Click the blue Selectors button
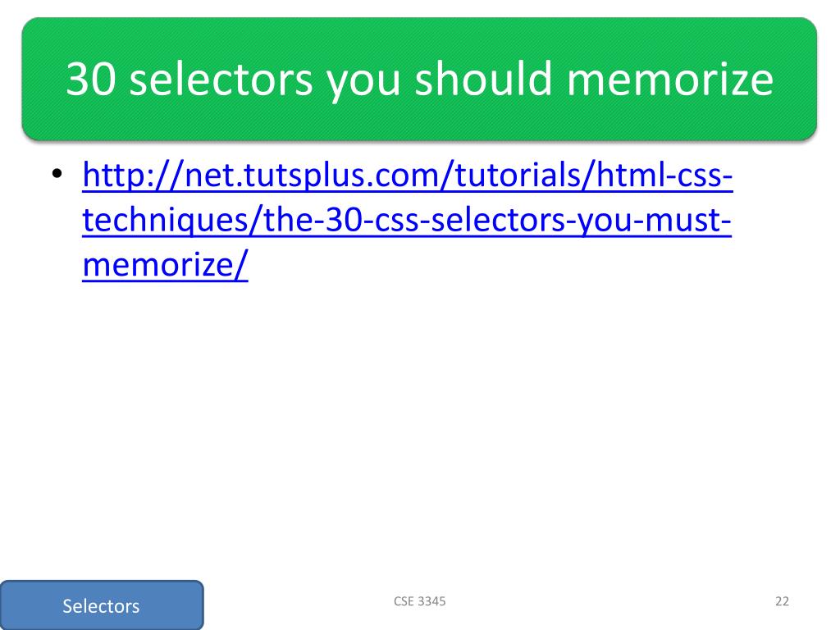The height and width of the screenshot is (630, 840). pos(102,605)
